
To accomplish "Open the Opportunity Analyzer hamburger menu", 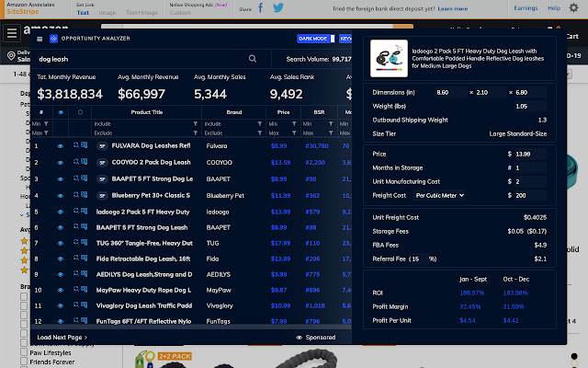I will click(40, 39).
